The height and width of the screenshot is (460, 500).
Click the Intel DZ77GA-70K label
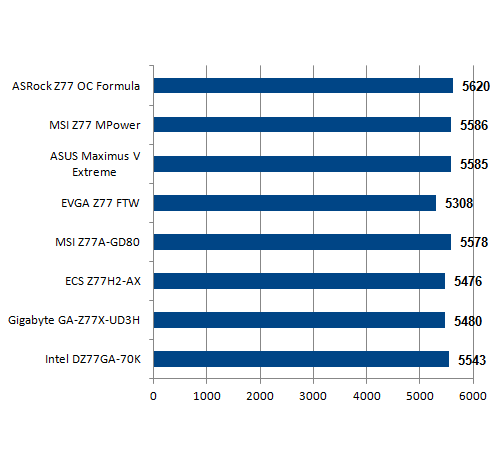tap(93, 359)
